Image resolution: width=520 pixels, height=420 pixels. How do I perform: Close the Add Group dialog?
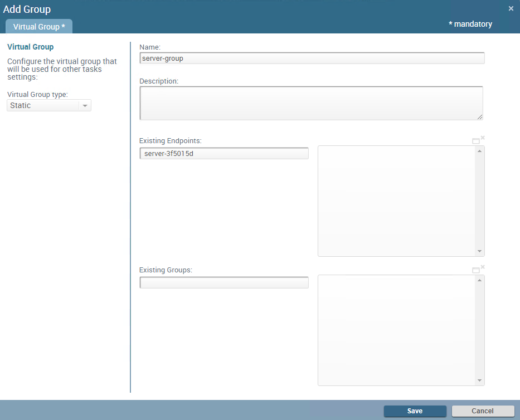point(511,8)
